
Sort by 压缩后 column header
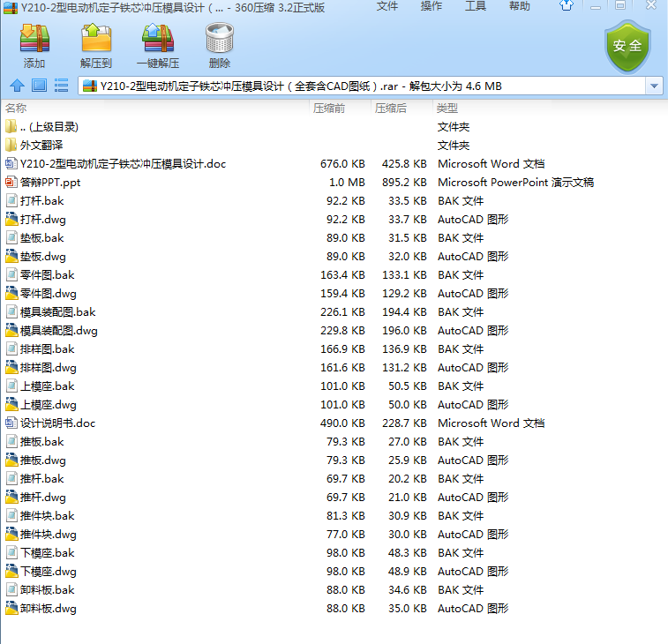coord(391,109)
